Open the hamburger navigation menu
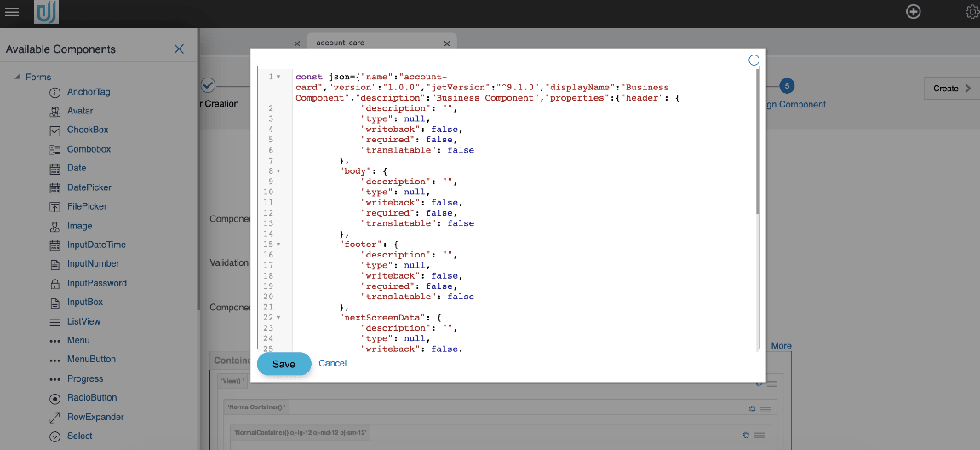This screenshot has width=980, height=450. [x=12, y=12]
